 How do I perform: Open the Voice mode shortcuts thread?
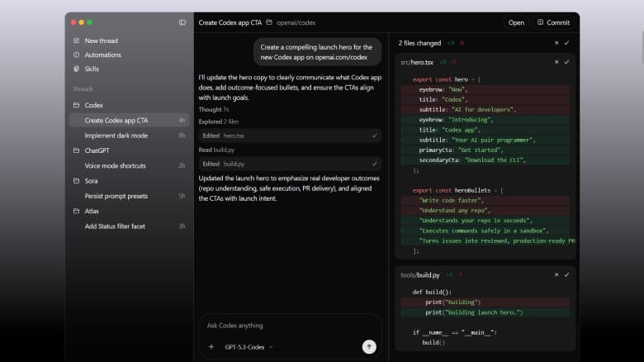coord(130,166)
